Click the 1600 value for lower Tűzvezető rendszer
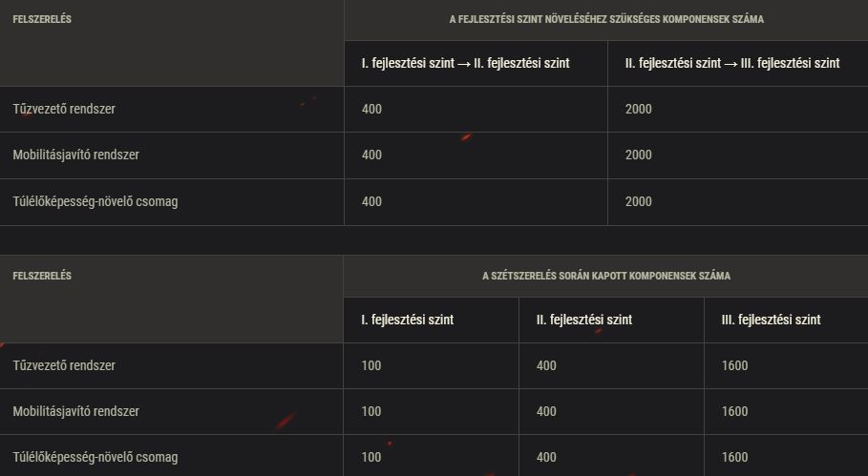This screenshot has width=868, height=476. pyautogui.click(x=734, y=365)
